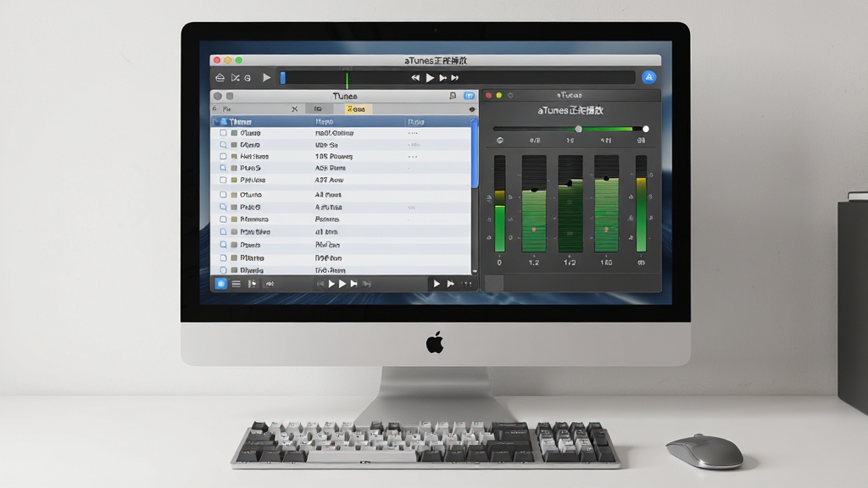Click the column panel icon in the bottom bar
868x488 pixels.
point(252,284)
